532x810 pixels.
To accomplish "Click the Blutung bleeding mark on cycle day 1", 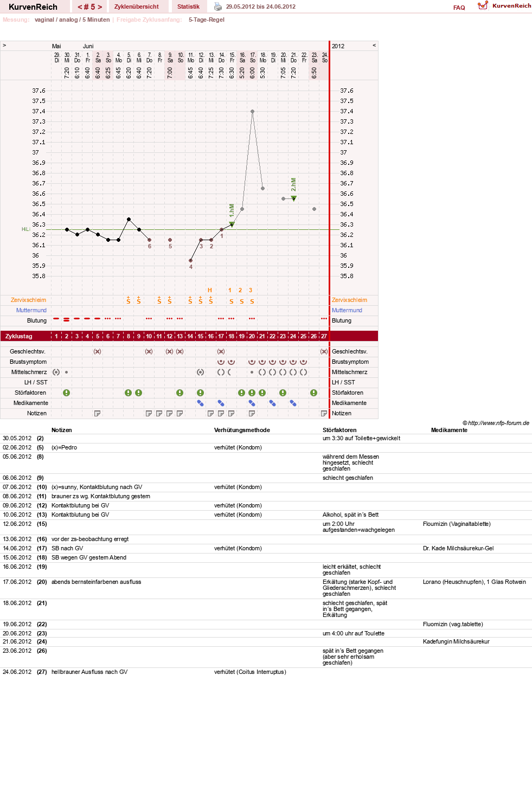I will [56, 319].
